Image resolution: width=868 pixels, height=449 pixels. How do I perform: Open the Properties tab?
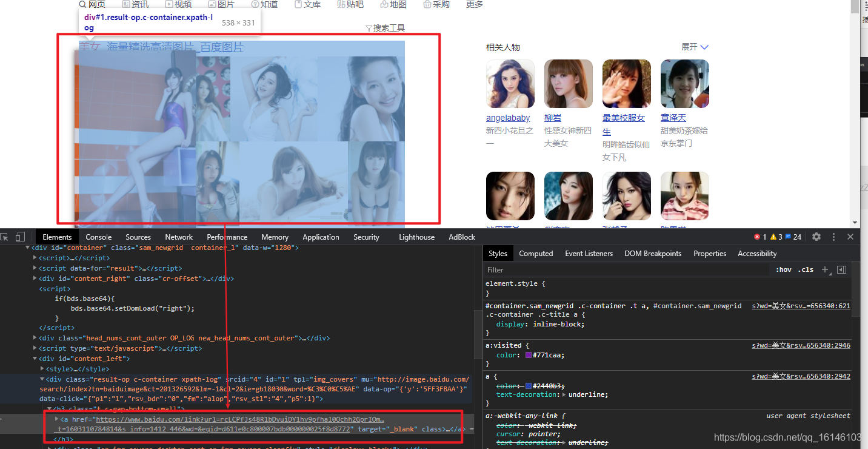(710, 254)
